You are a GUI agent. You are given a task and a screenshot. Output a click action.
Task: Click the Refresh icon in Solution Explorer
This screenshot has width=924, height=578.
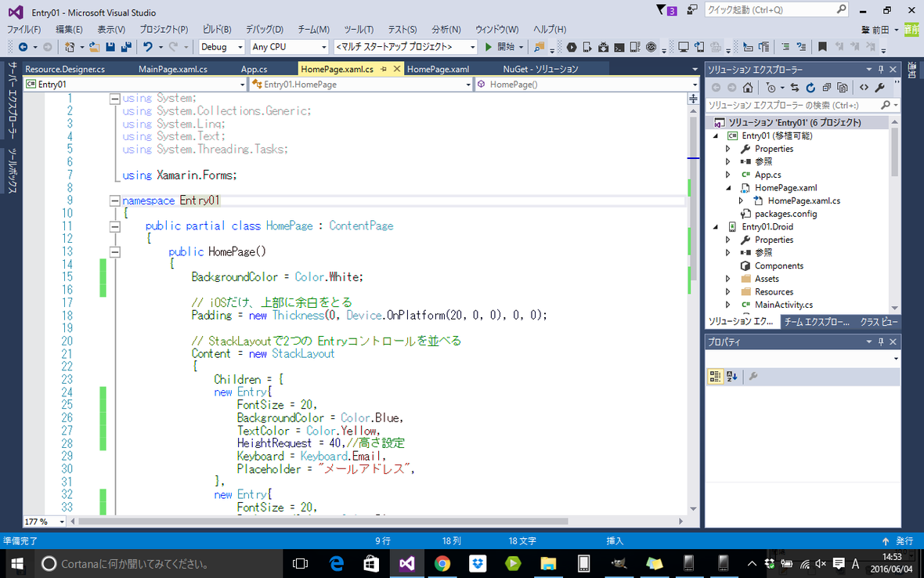pyautogui.click(x=810, y=88)
